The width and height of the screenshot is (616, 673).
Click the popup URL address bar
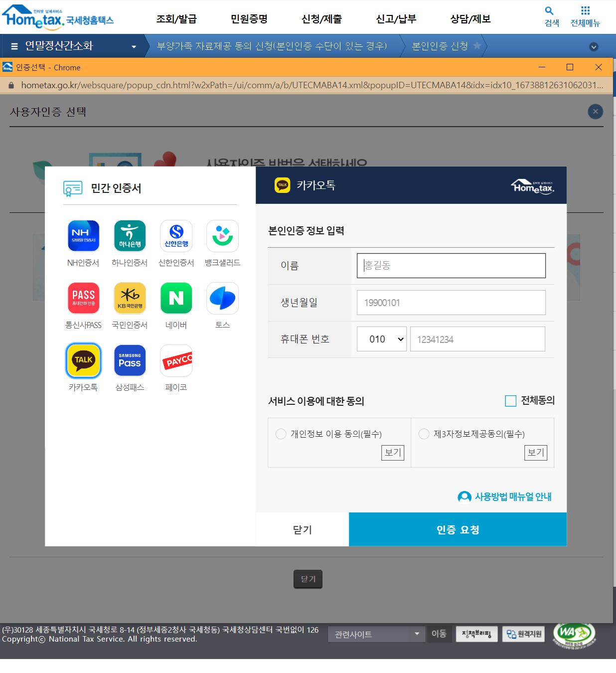(x=312, y=85)
